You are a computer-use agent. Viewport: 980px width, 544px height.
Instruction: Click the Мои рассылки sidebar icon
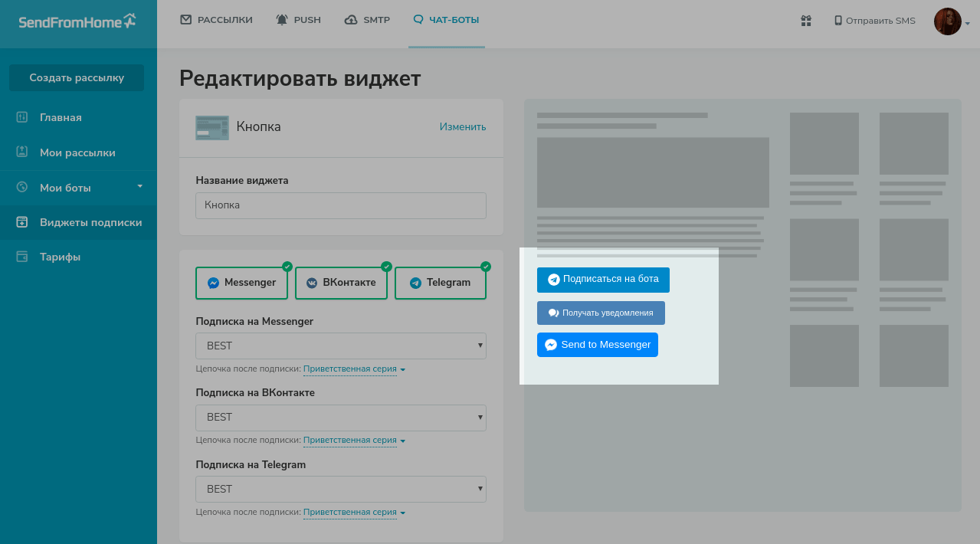(22, 152)
